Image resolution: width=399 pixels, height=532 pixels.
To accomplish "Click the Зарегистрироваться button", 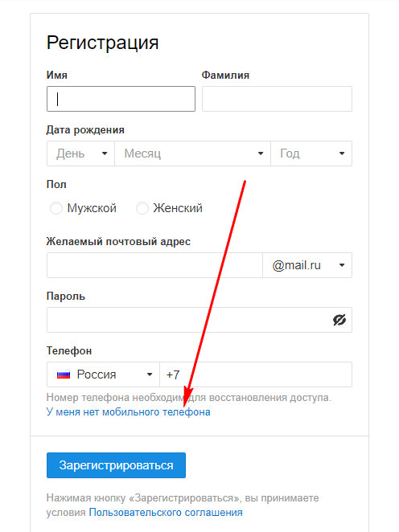I will pos(116,465).
